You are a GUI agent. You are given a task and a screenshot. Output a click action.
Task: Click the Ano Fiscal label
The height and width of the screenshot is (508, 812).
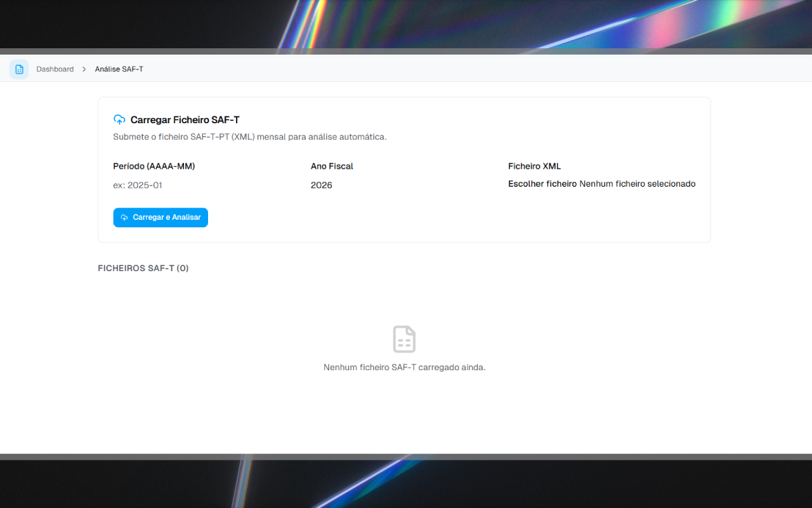click(x=332, y=166)
